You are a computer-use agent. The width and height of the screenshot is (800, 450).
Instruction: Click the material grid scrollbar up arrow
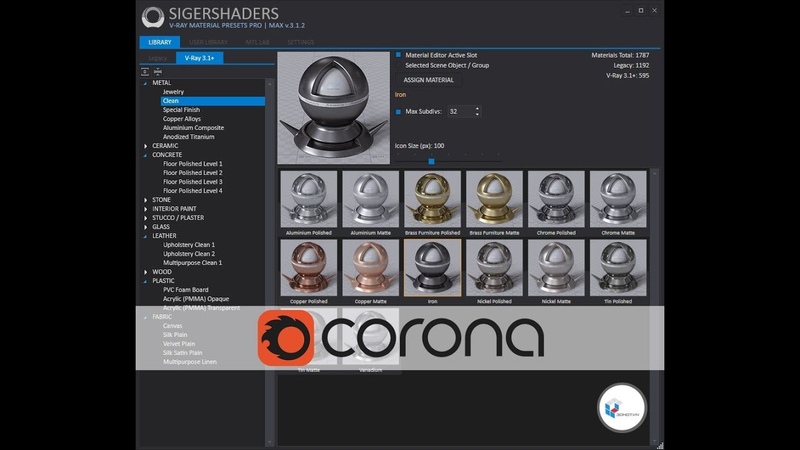tap(655, 174)
